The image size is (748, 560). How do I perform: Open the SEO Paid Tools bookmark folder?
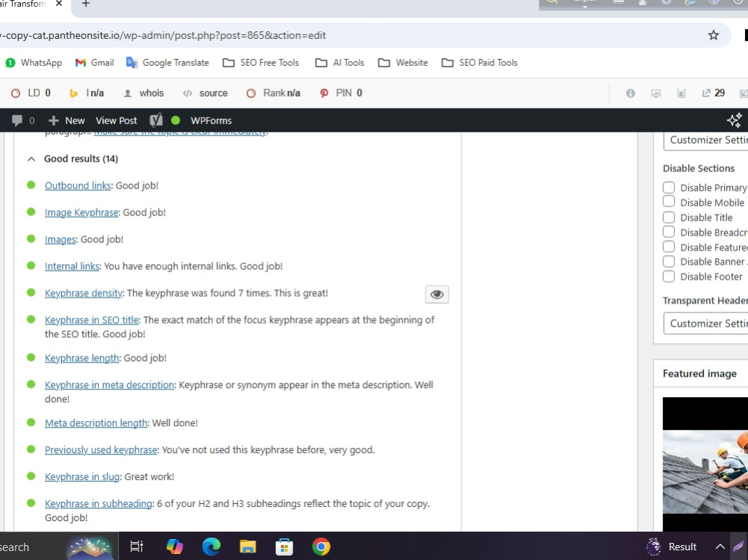479,63
